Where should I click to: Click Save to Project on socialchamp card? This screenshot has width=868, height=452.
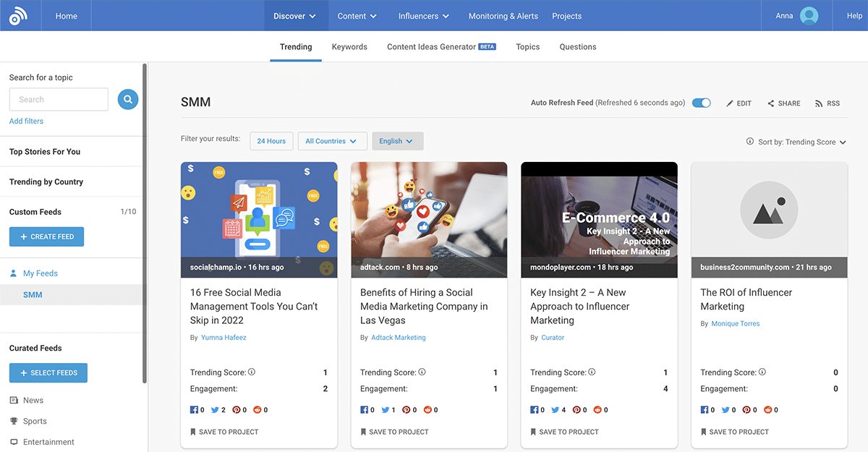(x=224, y=432)
